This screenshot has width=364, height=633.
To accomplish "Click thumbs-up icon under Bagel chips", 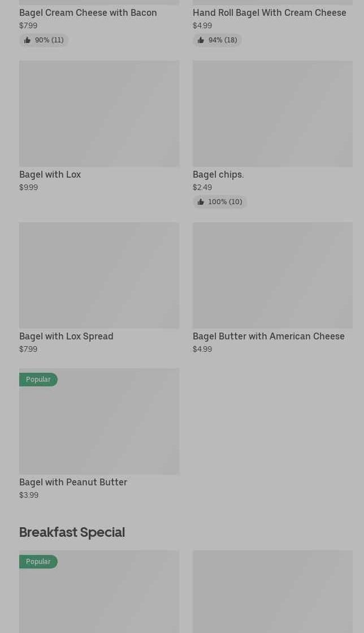I will click(201, 202).
